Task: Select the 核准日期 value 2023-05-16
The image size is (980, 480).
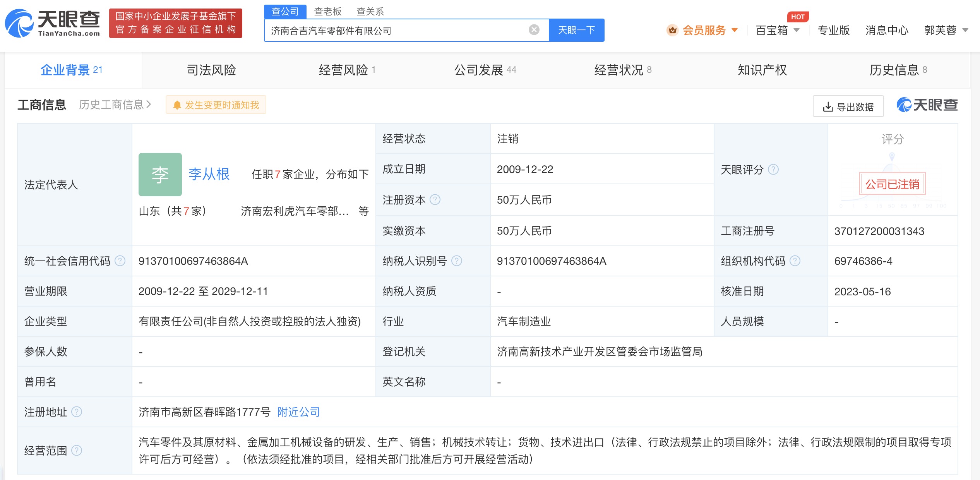Action: (x=862, y=291)
